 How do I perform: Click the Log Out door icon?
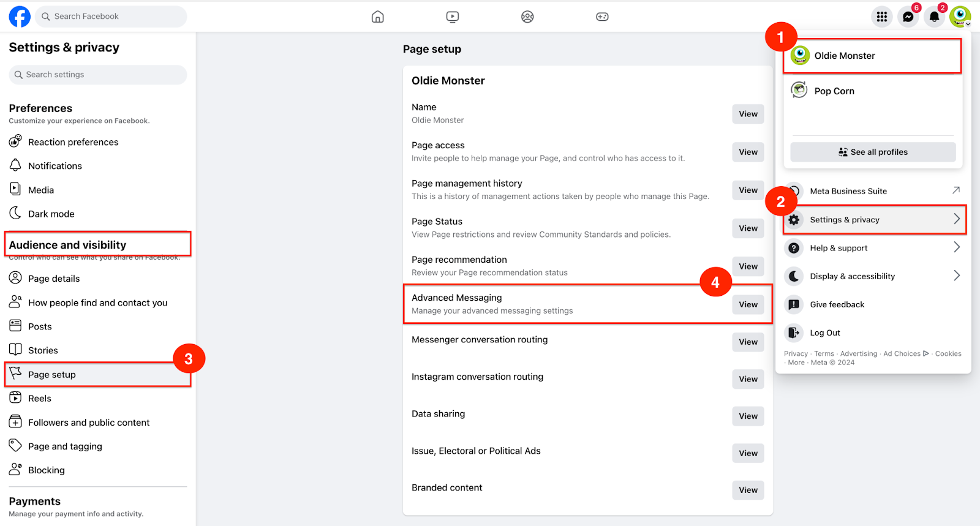point(794,333)
